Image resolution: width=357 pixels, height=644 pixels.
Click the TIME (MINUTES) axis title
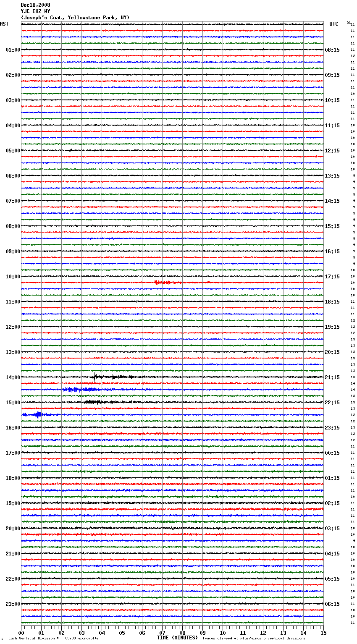pyautogui.click(x=177, y=638)
